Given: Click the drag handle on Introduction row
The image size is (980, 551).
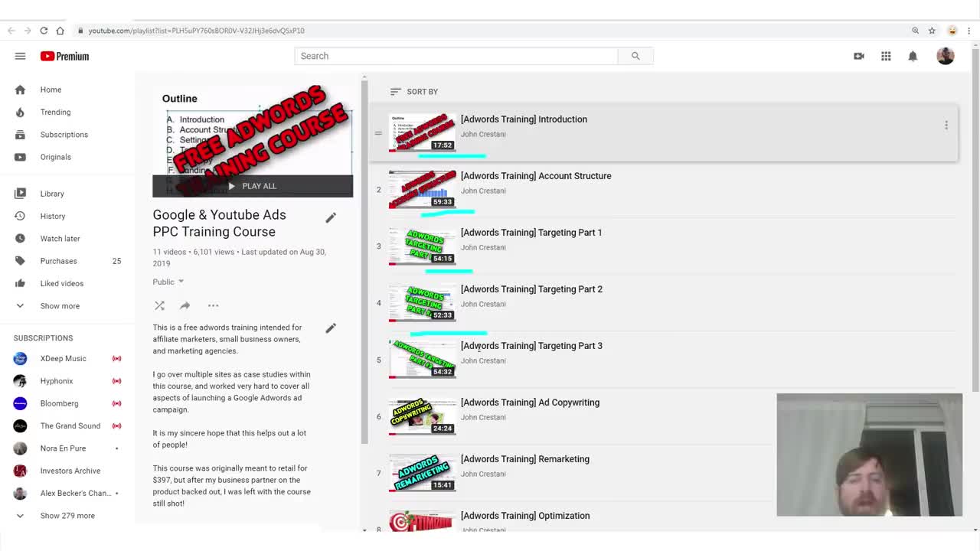Looking at the screenshot, I should pyautogui.click(x=378, y=133).
